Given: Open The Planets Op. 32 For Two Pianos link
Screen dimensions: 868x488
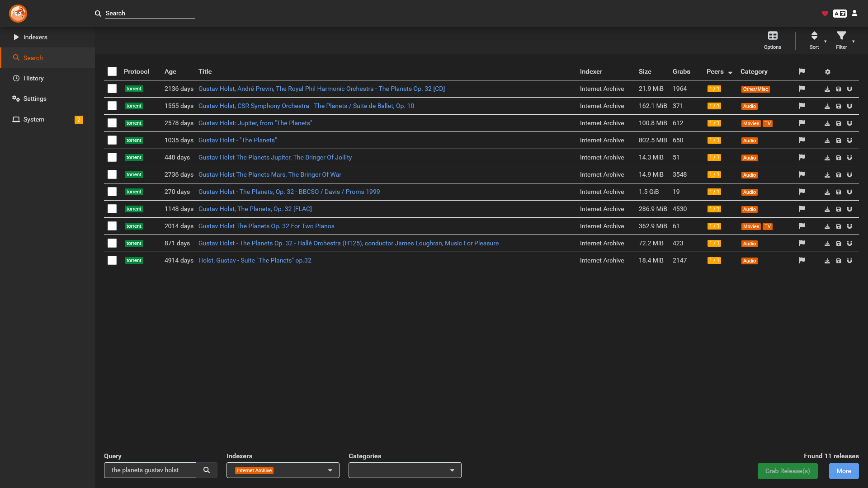Looking at the screenshot, I should pos(266,226).
